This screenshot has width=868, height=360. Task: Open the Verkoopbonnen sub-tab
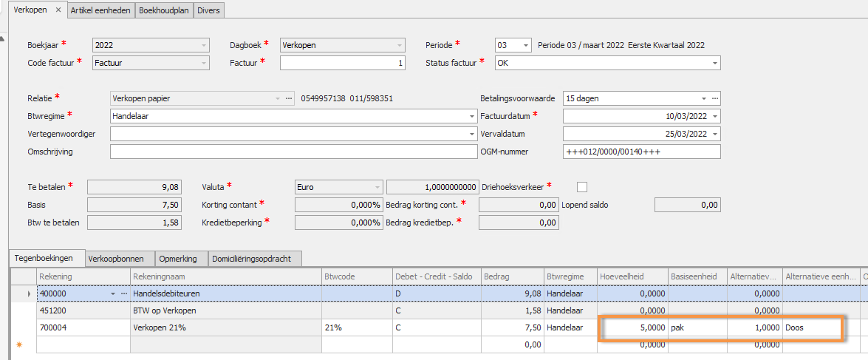[119, 259]
